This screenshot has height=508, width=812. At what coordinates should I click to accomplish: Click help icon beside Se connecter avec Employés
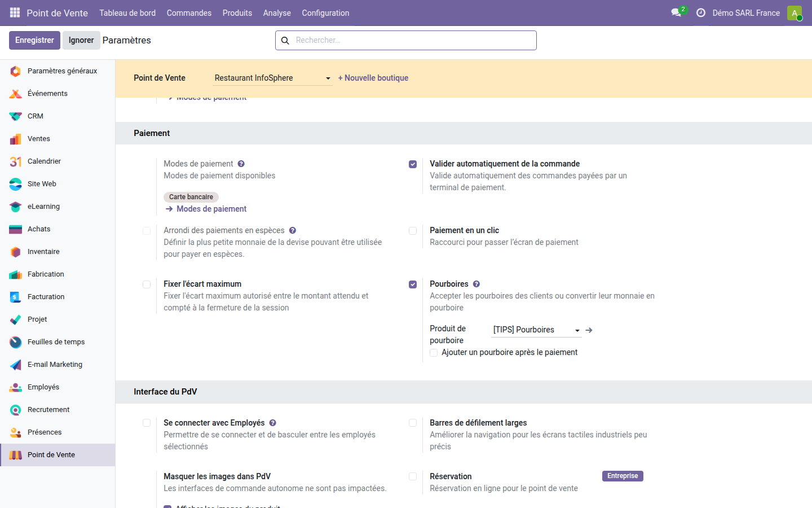click(273, 423)
